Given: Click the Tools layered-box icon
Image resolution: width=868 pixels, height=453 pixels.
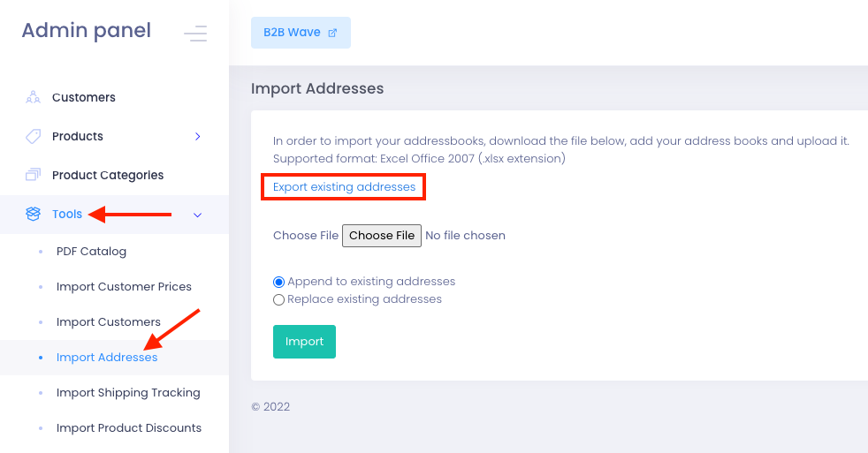Looking at the screenshot, I should 34,214.
